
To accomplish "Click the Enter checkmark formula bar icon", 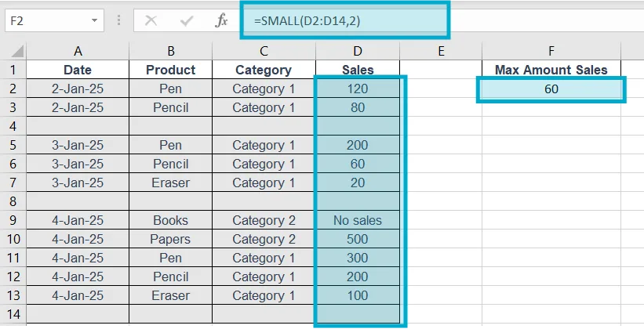I will [187, 20].
